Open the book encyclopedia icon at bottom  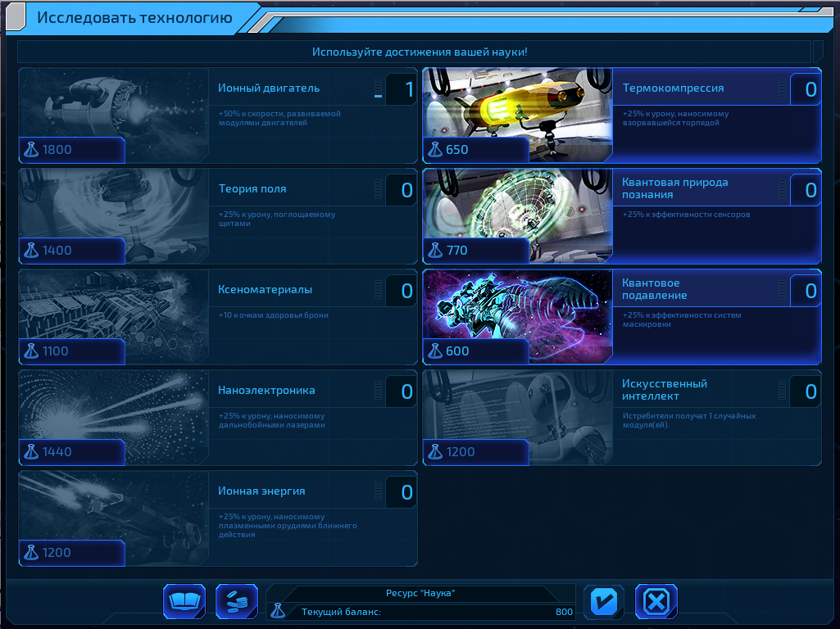[184, 602]
